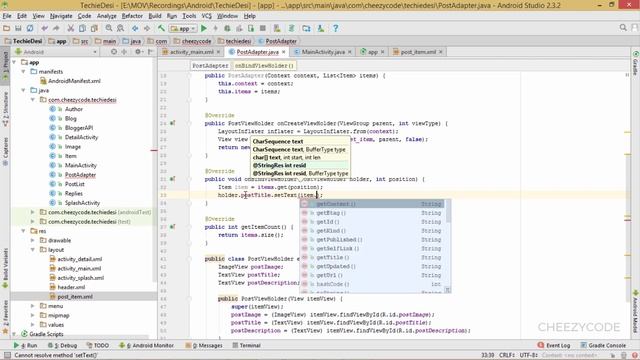Click the Synchronize toolbar icon
The width and height of the screenshot is (640, 360).
[30, 29]
